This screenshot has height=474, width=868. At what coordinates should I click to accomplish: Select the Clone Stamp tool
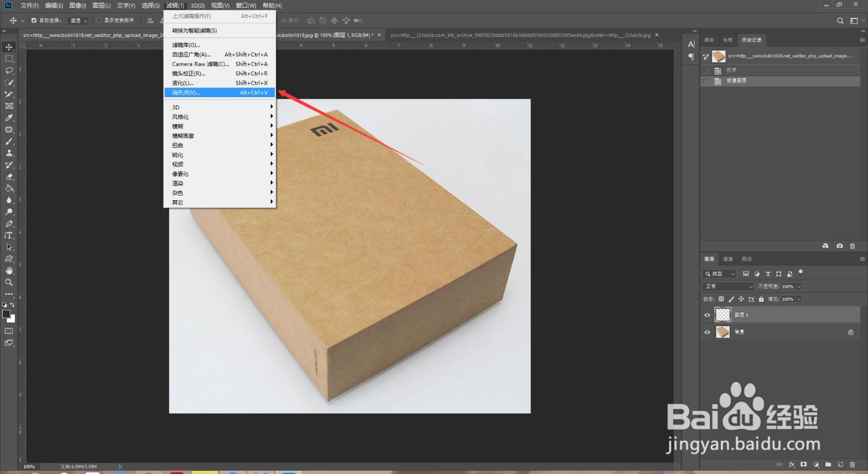coord(9,153)
